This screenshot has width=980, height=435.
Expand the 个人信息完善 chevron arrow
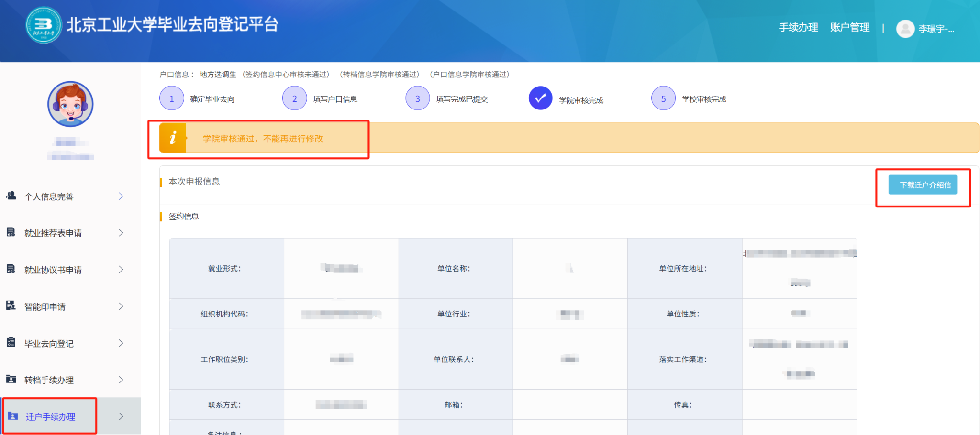(x=121, y=196)
